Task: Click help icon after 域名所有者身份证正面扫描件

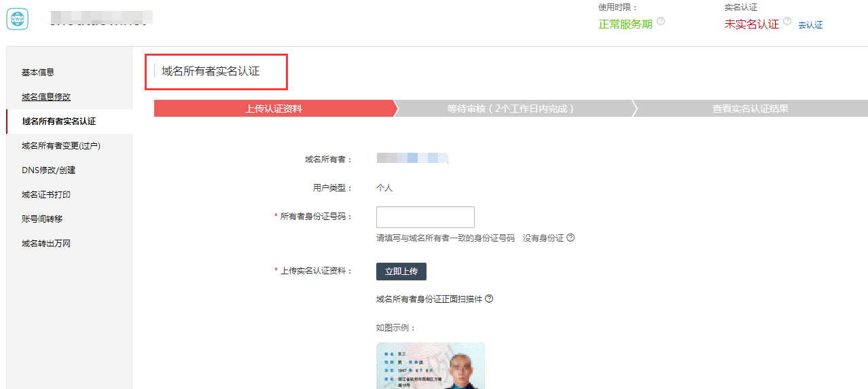Action: [489, 299]
